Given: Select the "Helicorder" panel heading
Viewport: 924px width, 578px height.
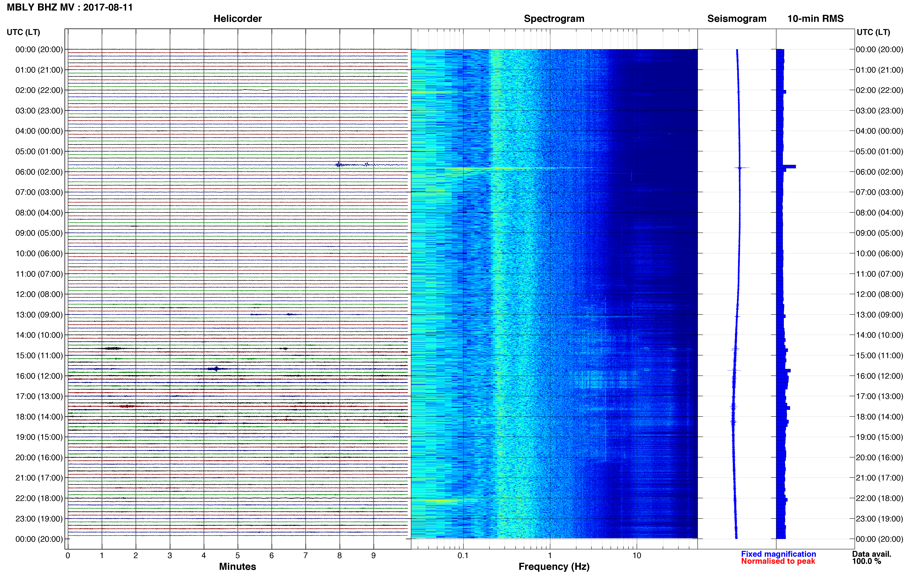Looking at the screenshot, I should tap(238, 19).
